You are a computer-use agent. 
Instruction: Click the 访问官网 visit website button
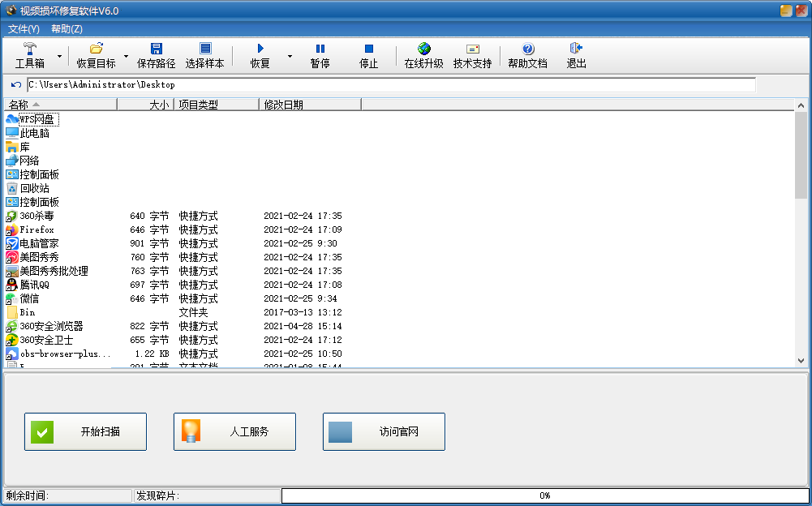click(x=384, y=431)
